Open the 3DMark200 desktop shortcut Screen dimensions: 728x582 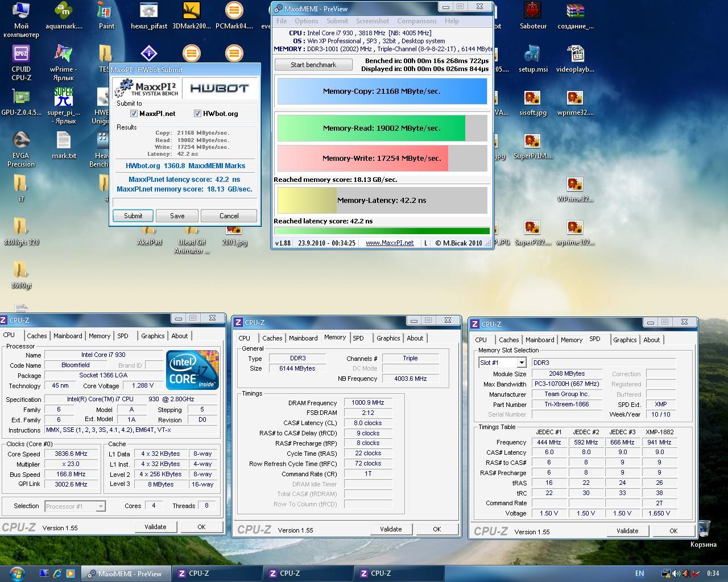(192, 16)
